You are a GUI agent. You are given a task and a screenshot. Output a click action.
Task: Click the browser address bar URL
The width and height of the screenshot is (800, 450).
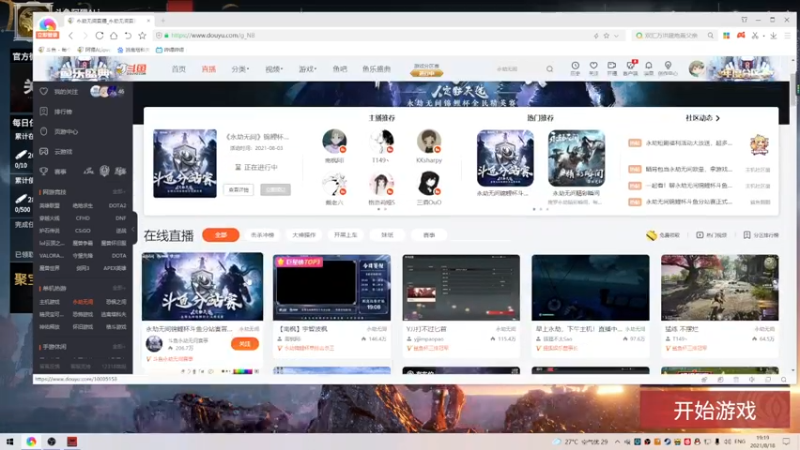tap(213, 36)
